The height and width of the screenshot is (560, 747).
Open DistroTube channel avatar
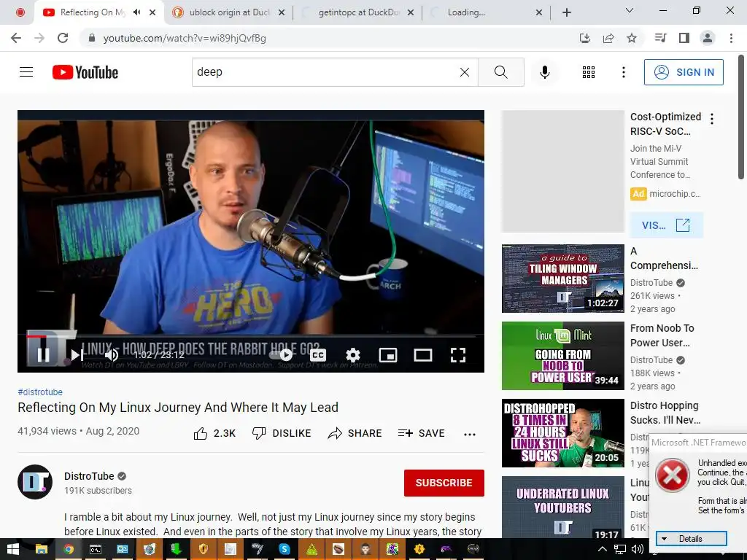[35, 482]
